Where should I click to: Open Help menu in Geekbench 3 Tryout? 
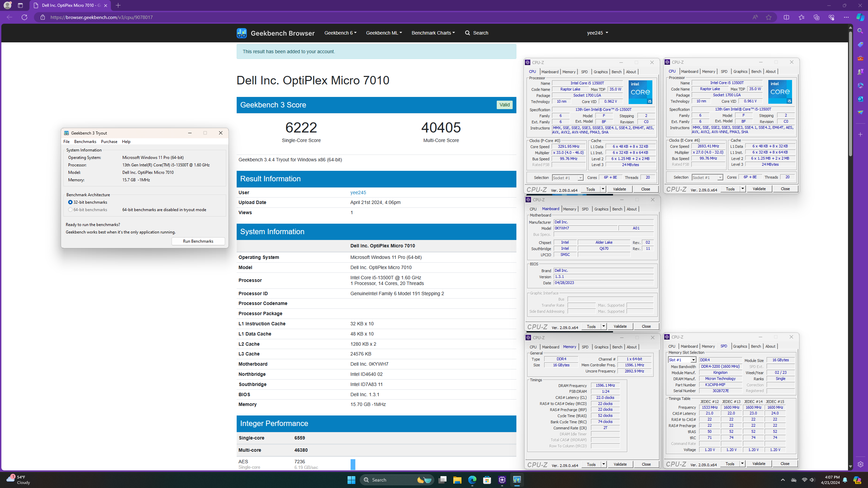click(126, 142)
